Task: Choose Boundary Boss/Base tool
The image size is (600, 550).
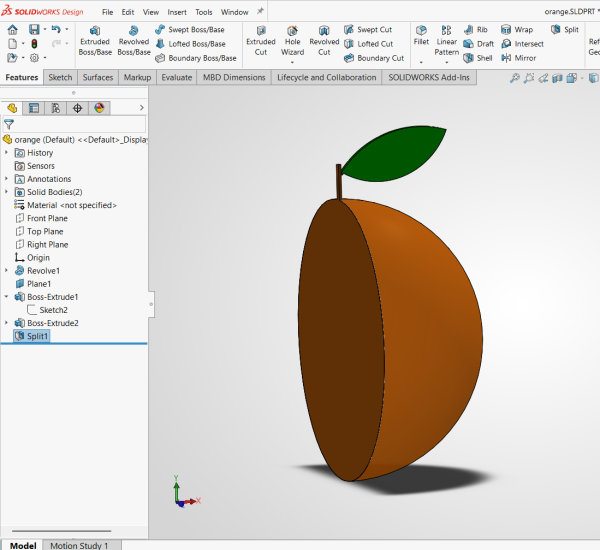Action: pyautogui.click(x=196, y=58)
